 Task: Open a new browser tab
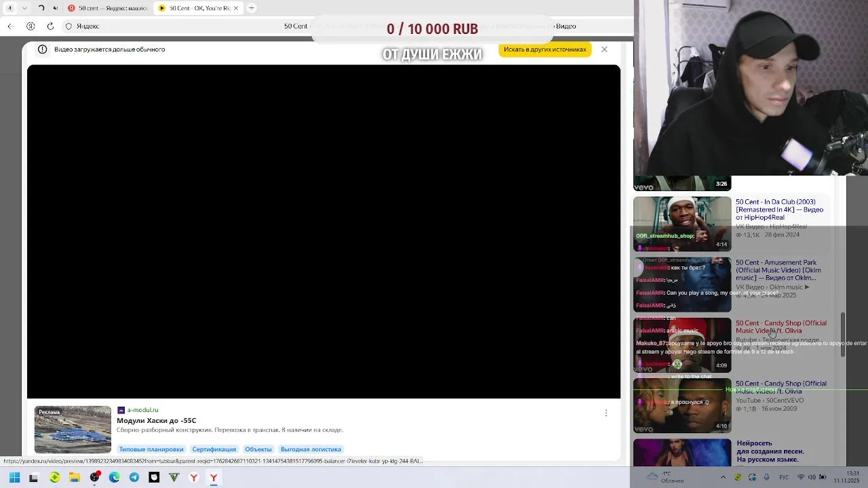coord(252,8)
